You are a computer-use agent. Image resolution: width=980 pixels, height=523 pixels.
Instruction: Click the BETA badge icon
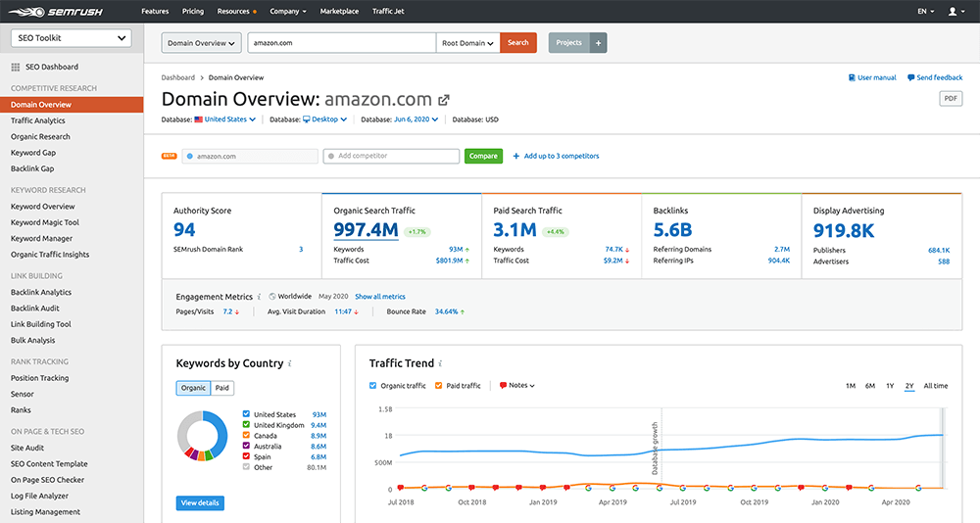(x=169, y=156)
